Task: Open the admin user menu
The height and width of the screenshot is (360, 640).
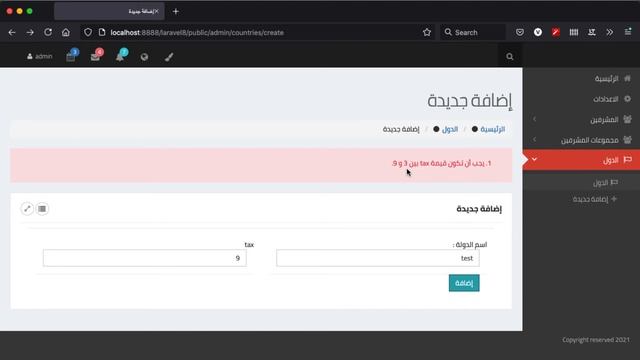Action: click(x=40, y=56)
